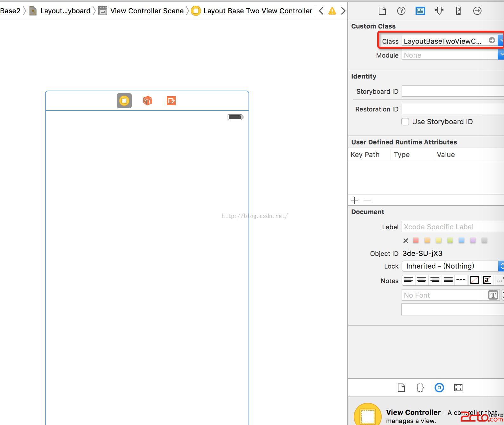Click the yellow issue warning triangle

tap(332, 11)
